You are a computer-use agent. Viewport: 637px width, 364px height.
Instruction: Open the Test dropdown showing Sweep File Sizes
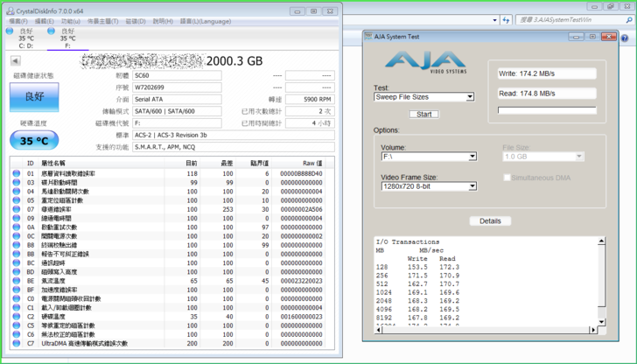tap(423, 97)
